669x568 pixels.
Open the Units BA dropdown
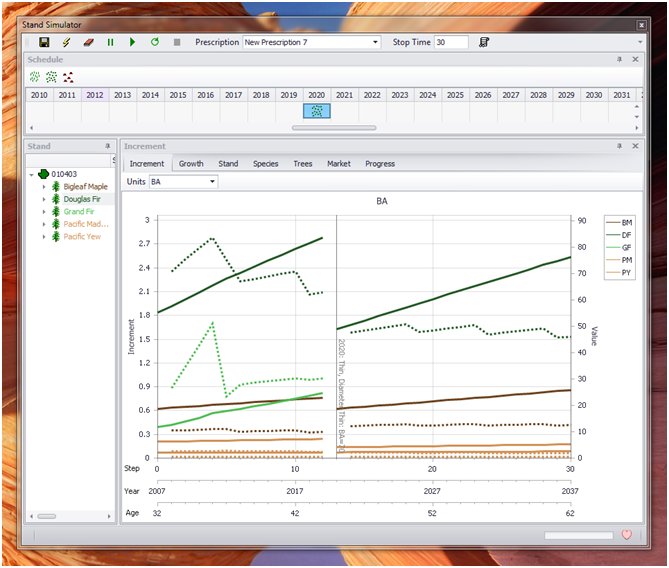pyautogui.click(x=212, y=182)
